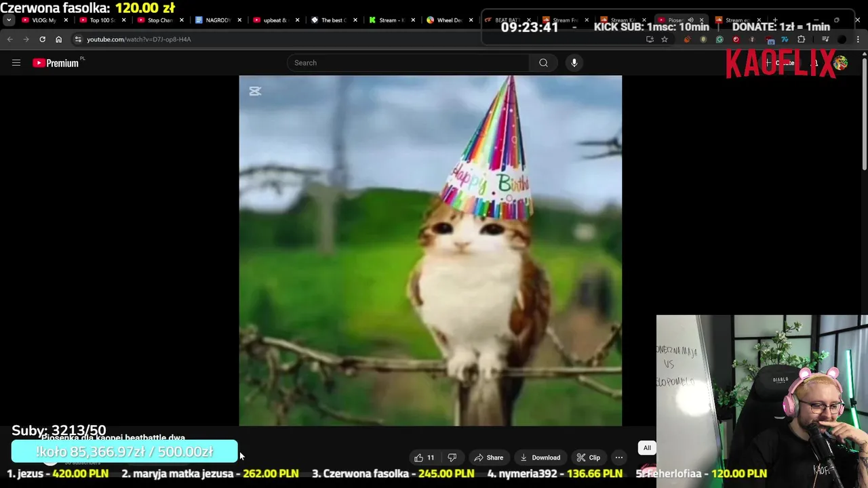This screenshot has width=868, height=488.
Task: Click the youtube.com address bar URL
Action: 139,39
